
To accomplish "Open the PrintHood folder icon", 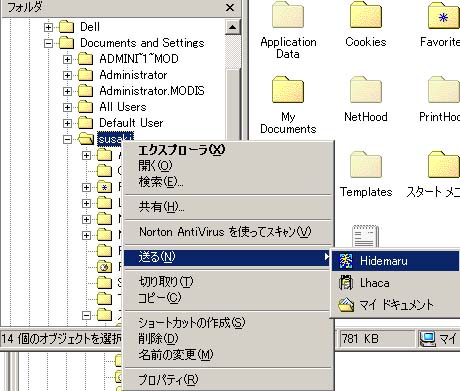I will tap(444, 90).
